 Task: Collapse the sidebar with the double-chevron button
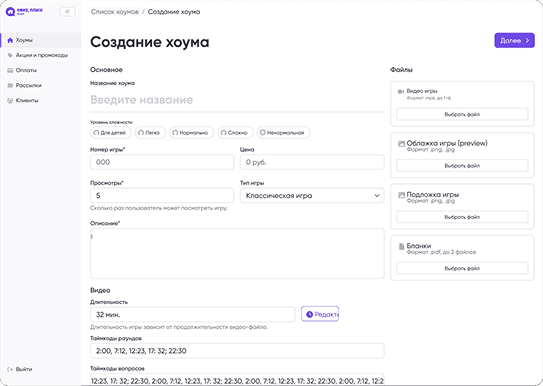[68, 12]
